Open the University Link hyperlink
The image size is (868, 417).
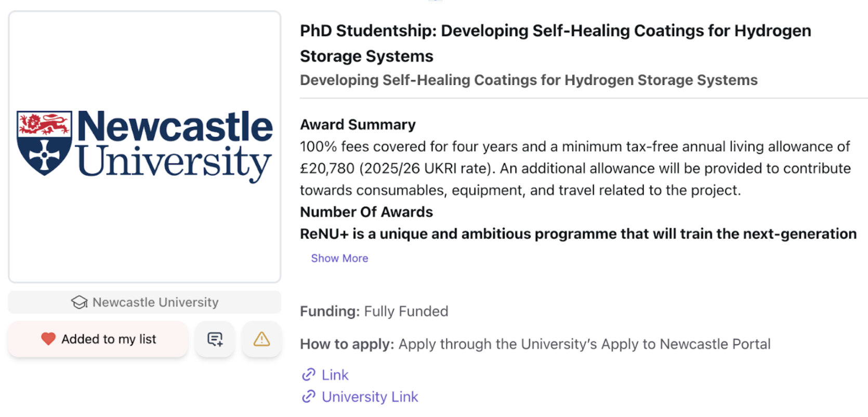coord(370,397)
